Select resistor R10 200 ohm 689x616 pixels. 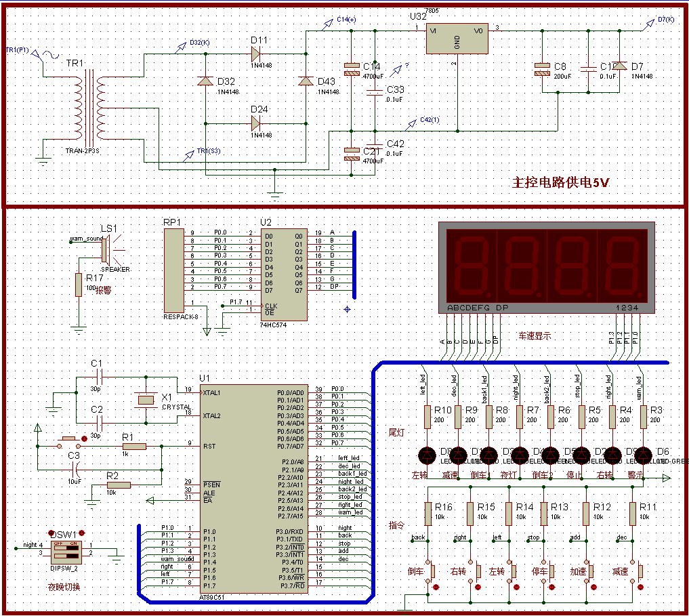pyautogui.click(x=427, y=416)
